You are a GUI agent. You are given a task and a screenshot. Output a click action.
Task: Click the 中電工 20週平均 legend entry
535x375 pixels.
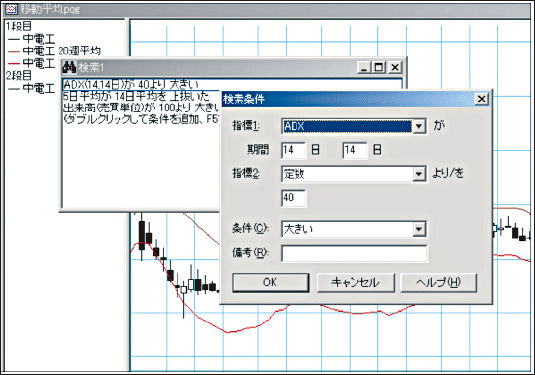point(55,51)
